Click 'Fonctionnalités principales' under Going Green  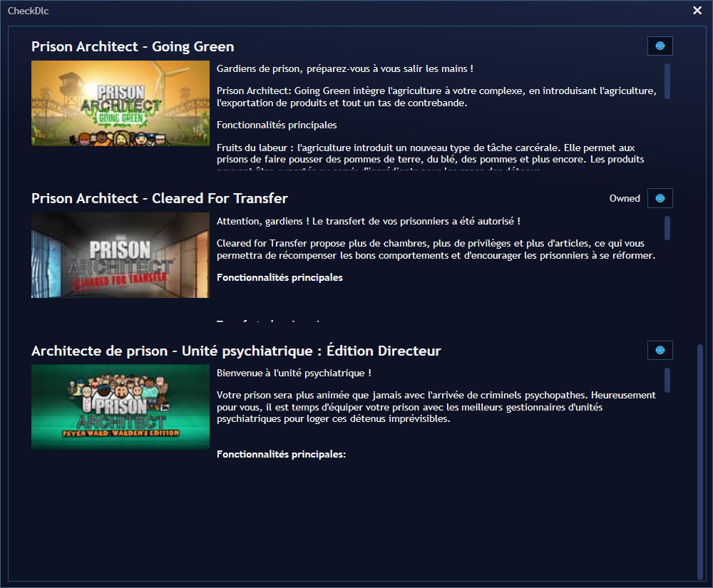click(x=277, y=125)
